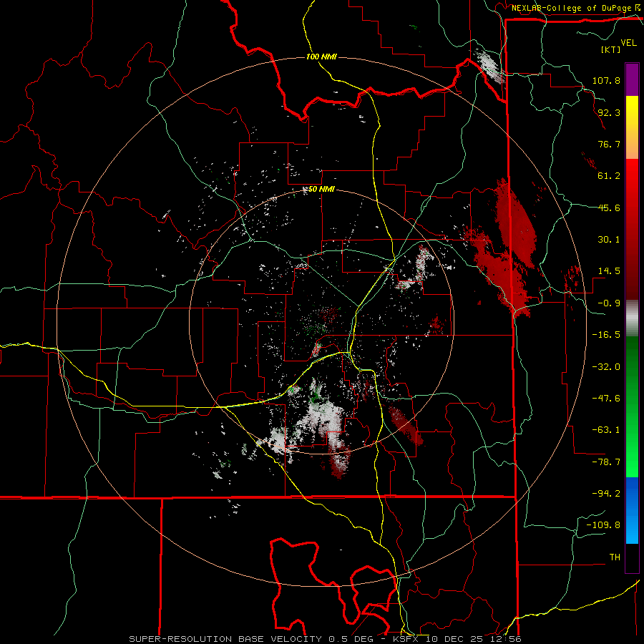Click the -94.2 velocity scale value

606,494
